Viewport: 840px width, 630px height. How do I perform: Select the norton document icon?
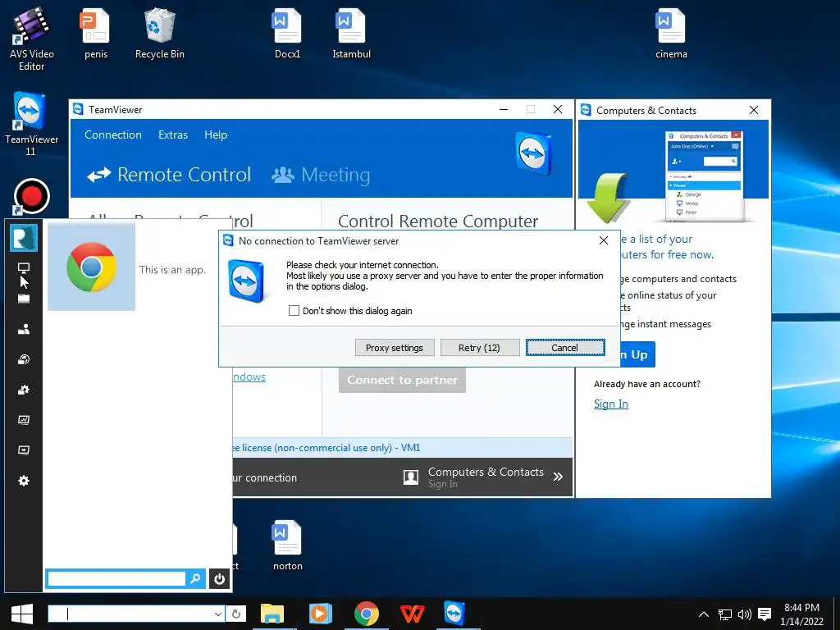tap(288, 546)
